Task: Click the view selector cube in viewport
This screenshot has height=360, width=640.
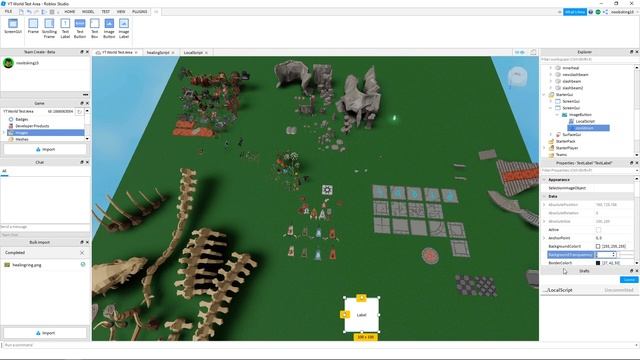Action: coord(517,76)
